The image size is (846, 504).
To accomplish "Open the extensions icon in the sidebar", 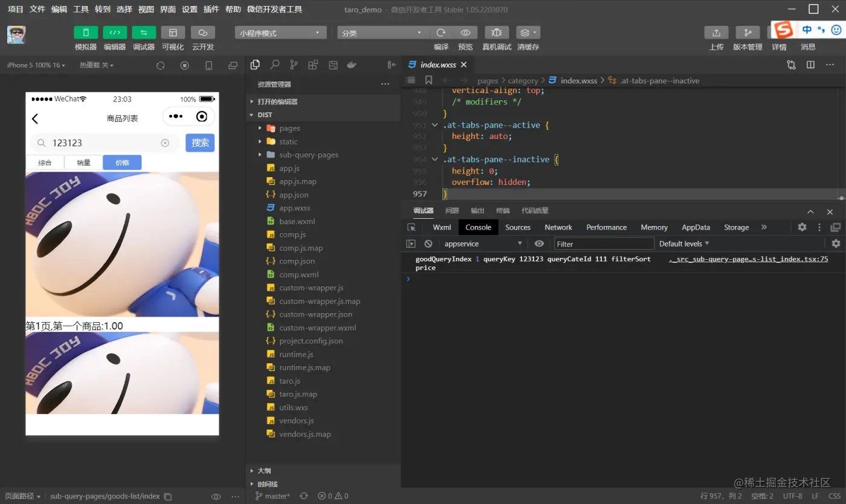I will [313, 65].
